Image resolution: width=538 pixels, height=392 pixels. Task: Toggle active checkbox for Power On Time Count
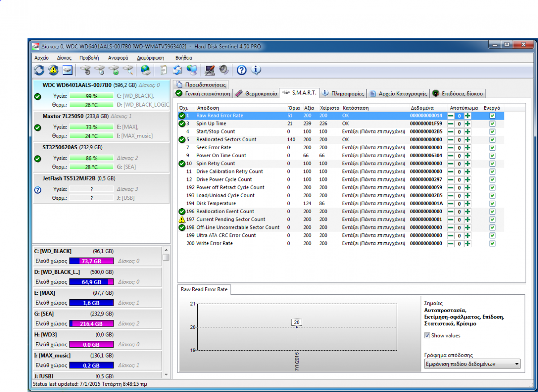(492, 155)
